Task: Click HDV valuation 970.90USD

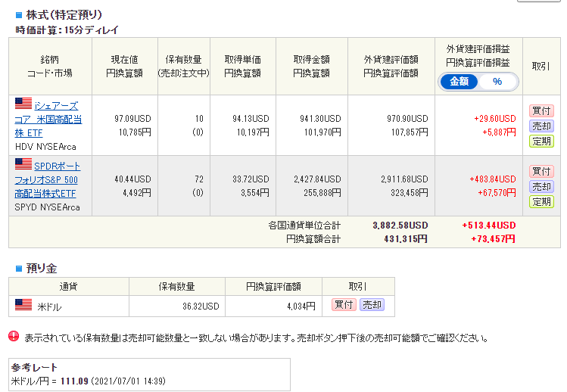Action: [x=407, y=119]
